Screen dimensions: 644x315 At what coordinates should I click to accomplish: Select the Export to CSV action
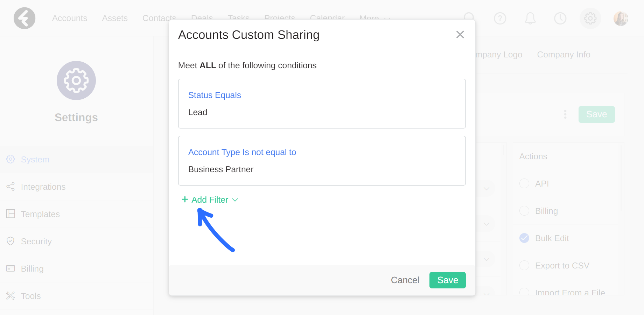pos(524,265)
